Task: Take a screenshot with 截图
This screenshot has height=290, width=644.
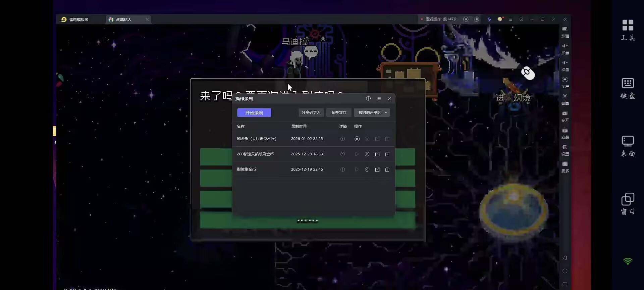Action: pos(565,99)
